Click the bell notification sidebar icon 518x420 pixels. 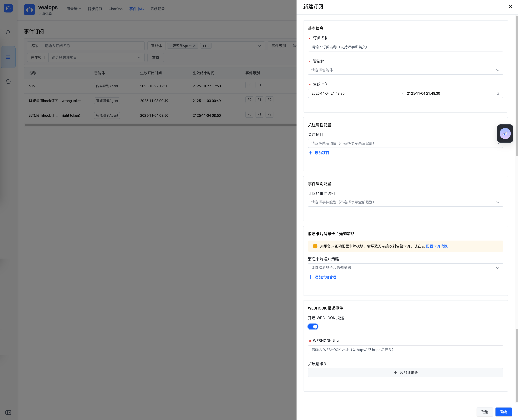[8, 32]
